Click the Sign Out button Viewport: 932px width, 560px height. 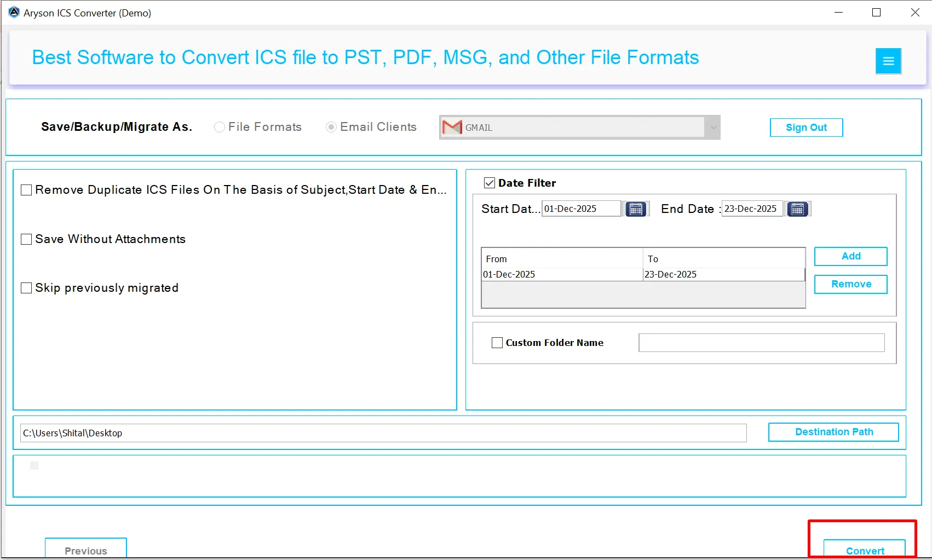tap(806, 127)
